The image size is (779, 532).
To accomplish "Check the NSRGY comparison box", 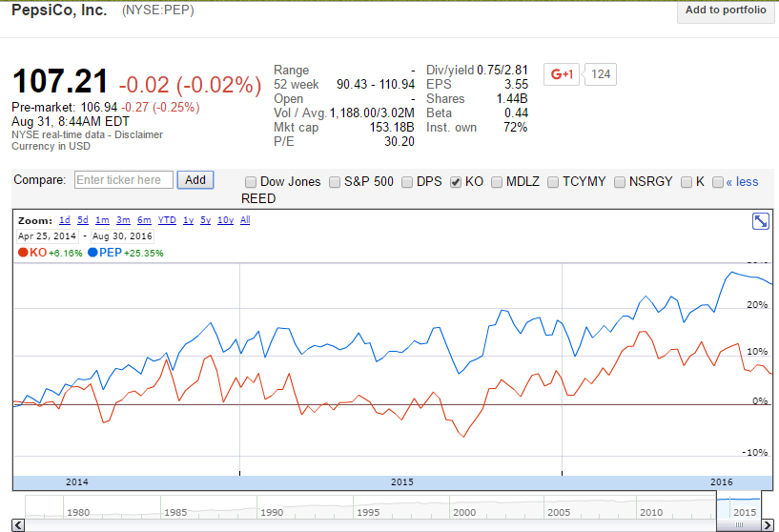I will (x=619, y=182).
